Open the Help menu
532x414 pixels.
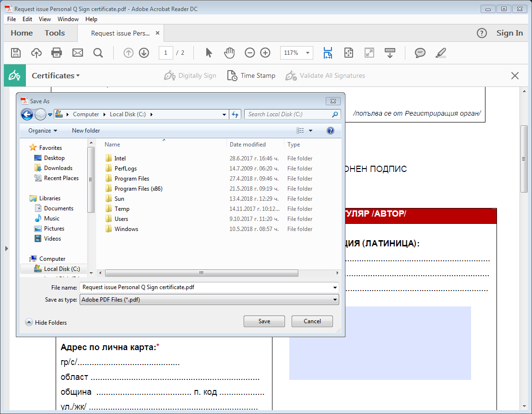click(91, 19)
